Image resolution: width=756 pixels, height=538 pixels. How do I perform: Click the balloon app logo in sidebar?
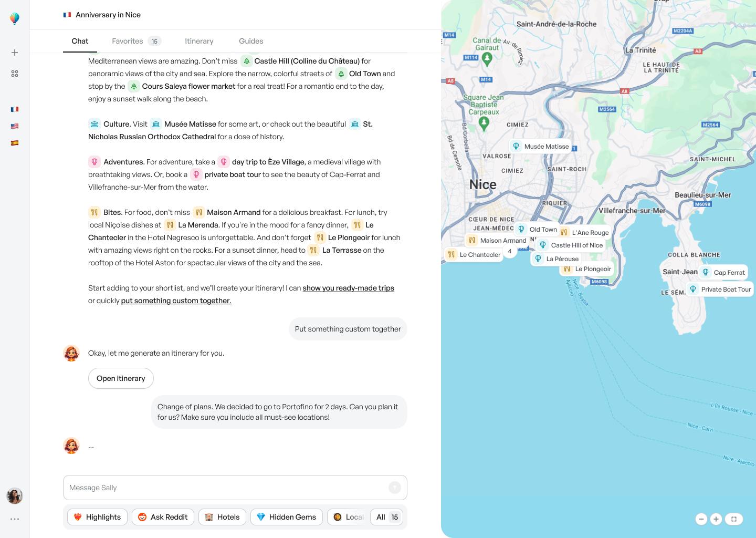[x=15, y=19]
